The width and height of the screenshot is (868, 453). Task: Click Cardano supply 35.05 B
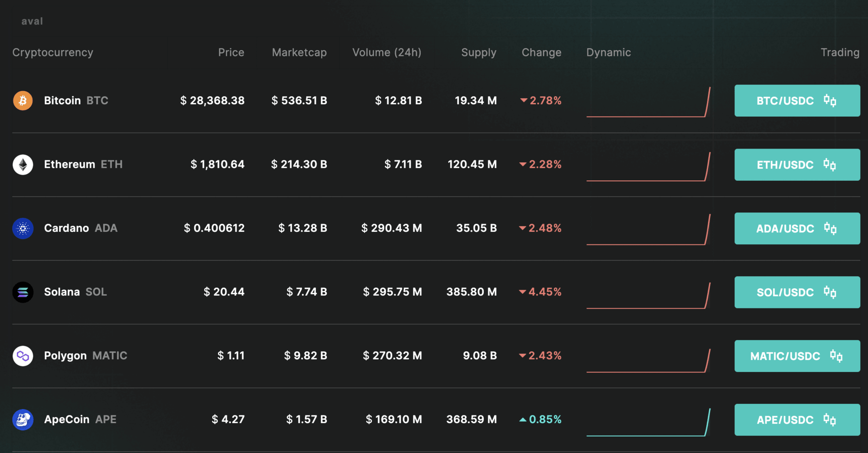[x=477, y=228]
